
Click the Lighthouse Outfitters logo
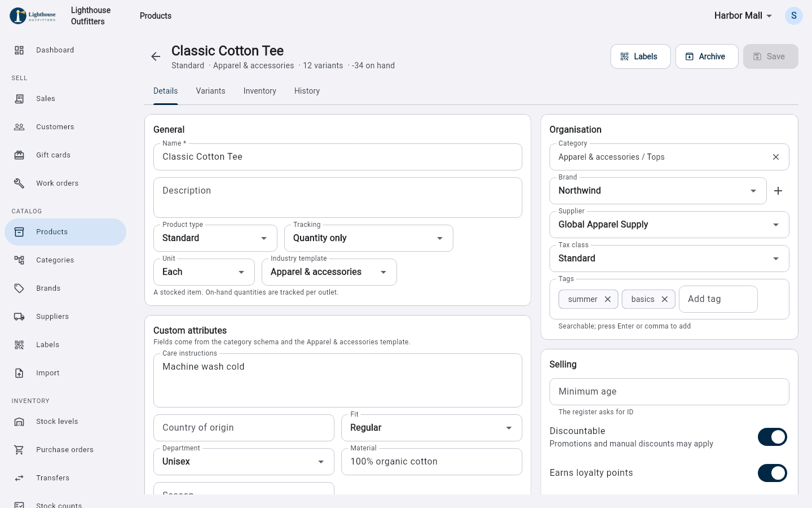(33, 16)
